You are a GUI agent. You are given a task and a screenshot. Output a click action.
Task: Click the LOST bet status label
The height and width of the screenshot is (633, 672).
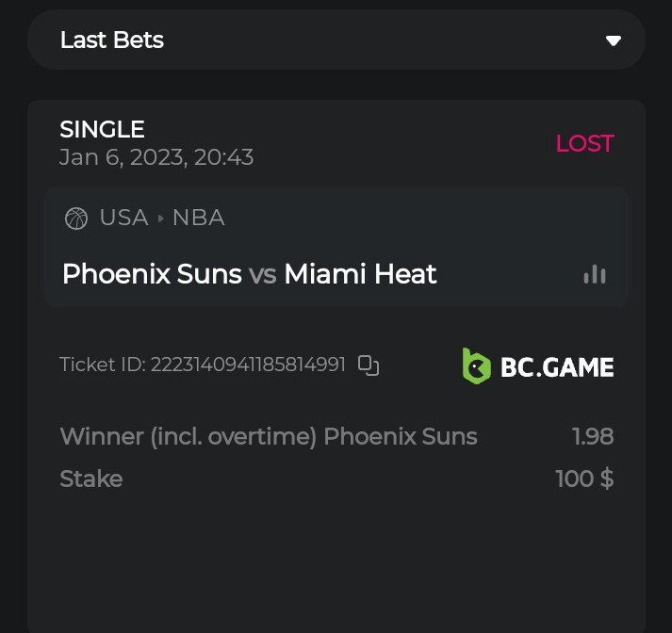click(x=584, y=143)
